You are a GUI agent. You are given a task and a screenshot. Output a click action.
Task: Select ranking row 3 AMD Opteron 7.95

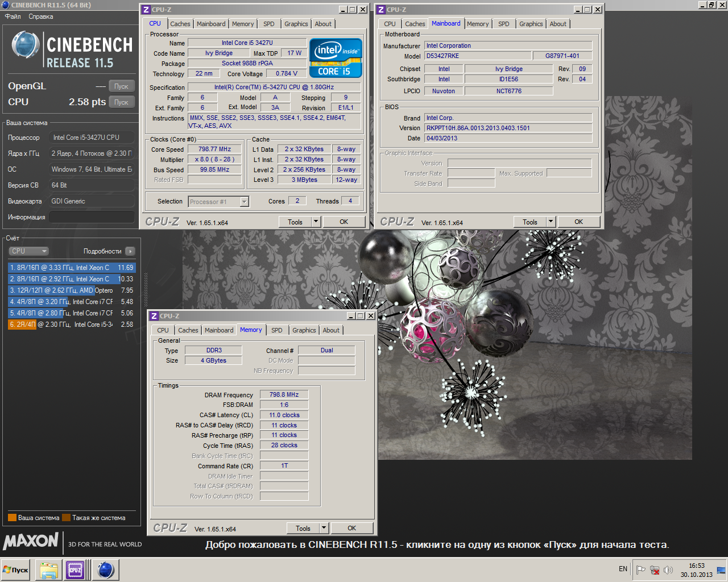pyautogui.click(x=72, y=290)
